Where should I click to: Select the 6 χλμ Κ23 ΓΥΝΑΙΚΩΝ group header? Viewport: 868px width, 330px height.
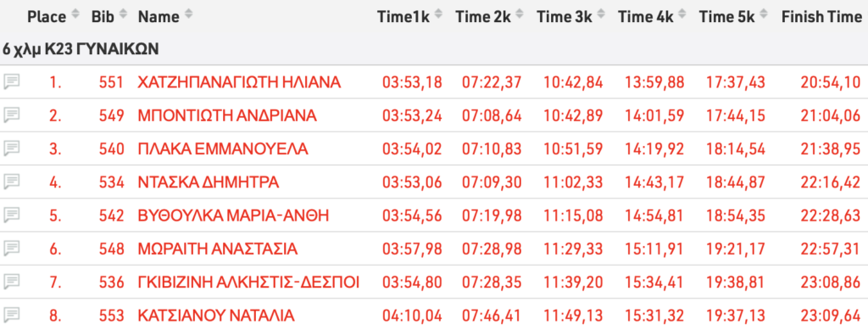click(x=81, y=49)
